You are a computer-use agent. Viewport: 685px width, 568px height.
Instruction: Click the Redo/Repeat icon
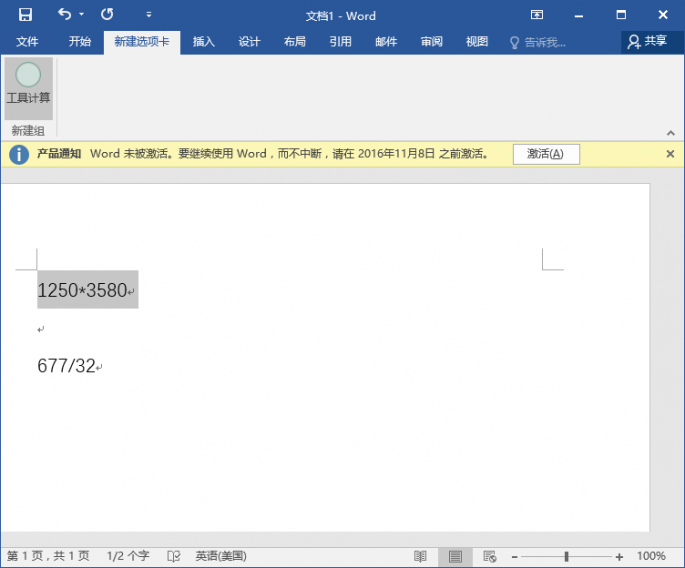[x=107, y=15]
